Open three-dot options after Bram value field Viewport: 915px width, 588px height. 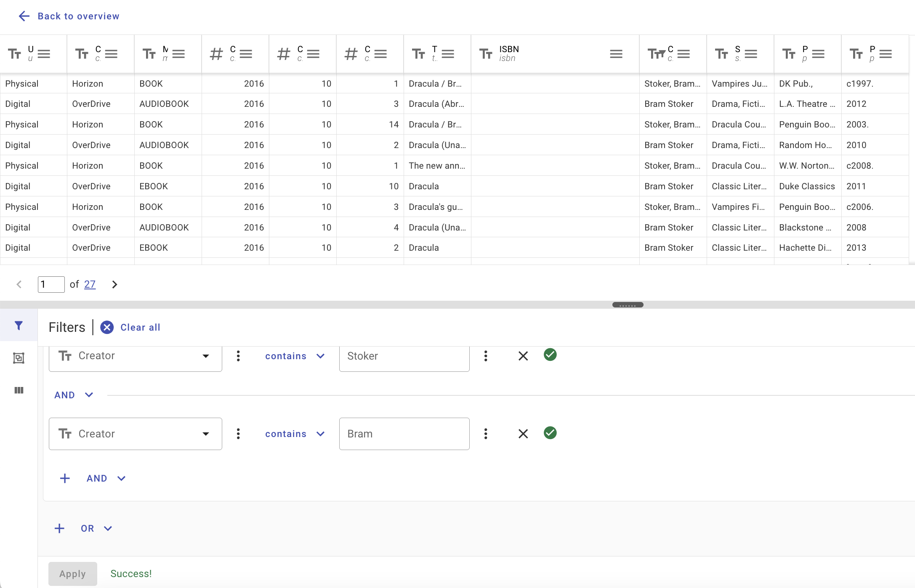[486, 434]
